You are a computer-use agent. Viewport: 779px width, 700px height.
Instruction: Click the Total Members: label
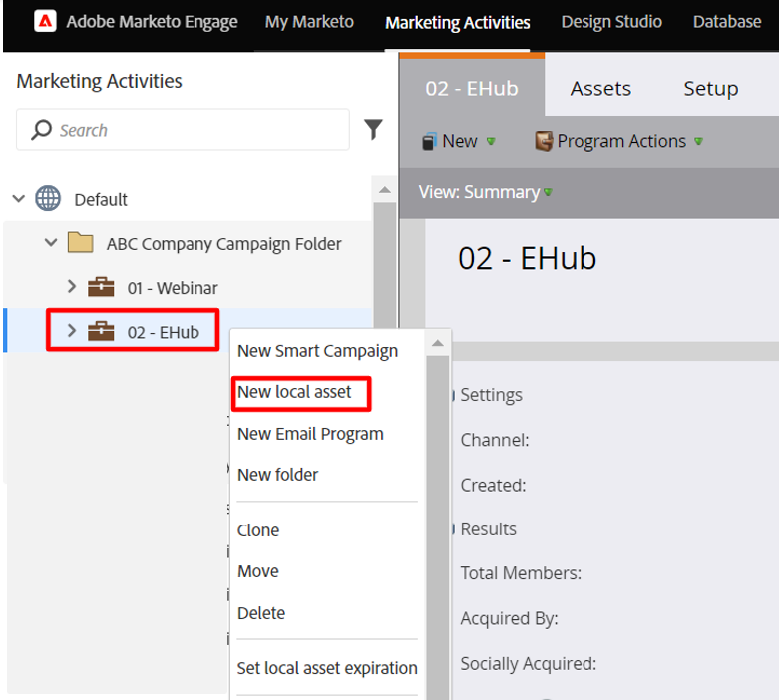coord(521,573)
